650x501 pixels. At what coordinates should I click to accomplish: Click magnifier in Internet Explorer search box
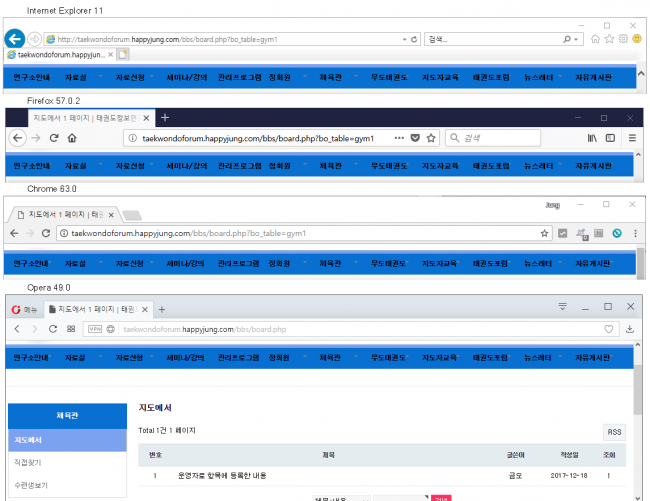(567, 39)
